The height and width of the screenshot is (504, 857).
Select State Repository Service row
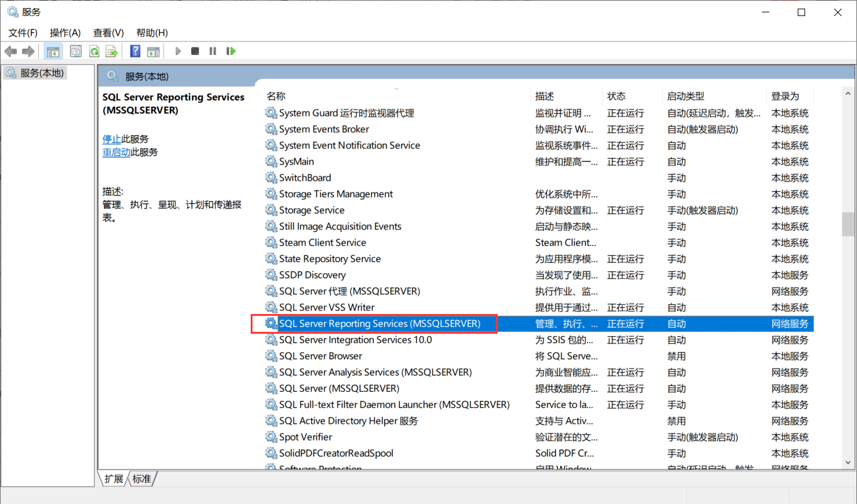click(x=538, y=258)
